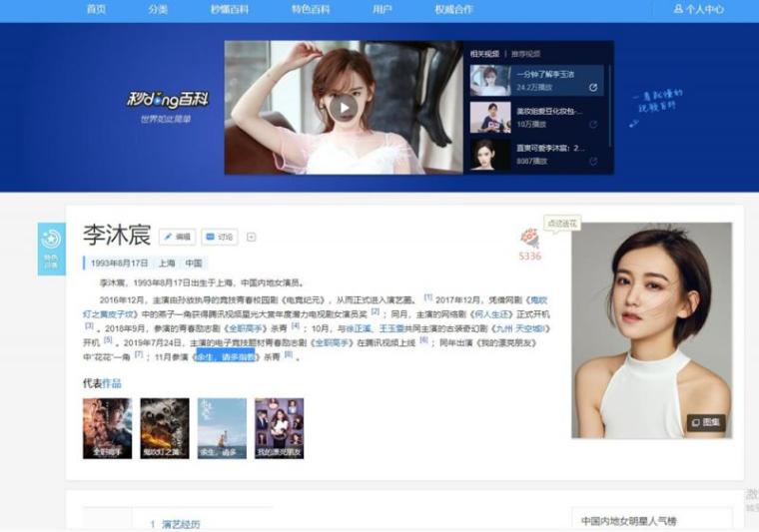Open the 分类 navigation menu
The height and width of the screenshot is (532, 759).
click(x=158, y=9)
